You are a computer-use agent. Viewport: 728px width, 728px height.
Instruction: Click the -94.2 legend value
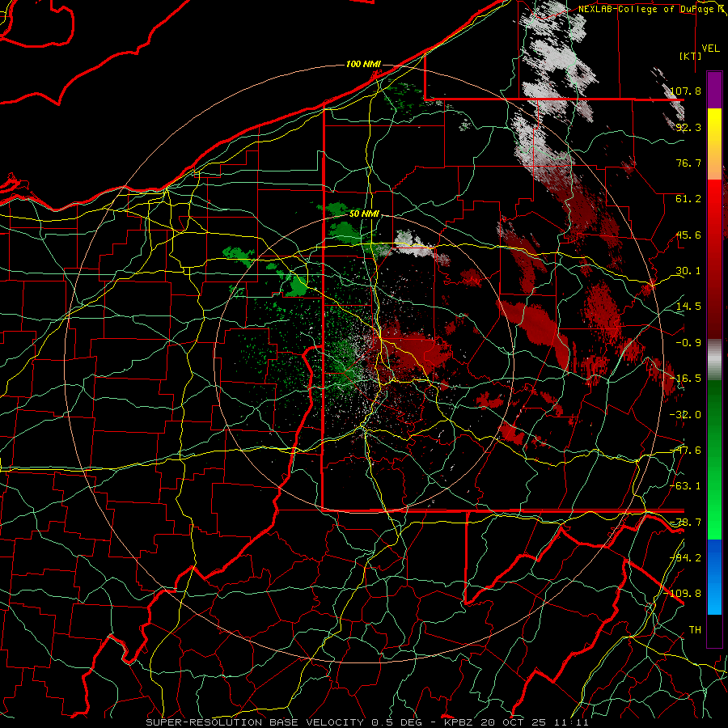[x=686, y=558]
